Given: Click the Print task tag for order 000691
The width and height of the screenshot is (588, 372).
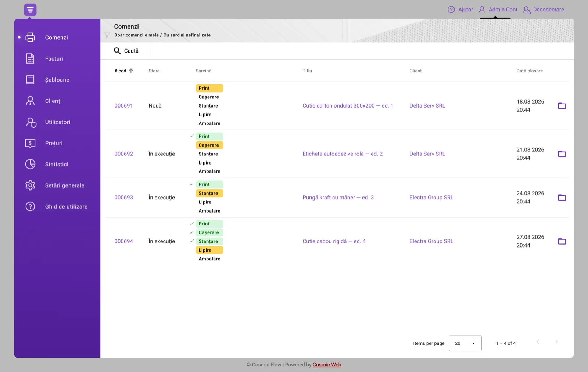Looking at the screenshot, I should (209, 88).
